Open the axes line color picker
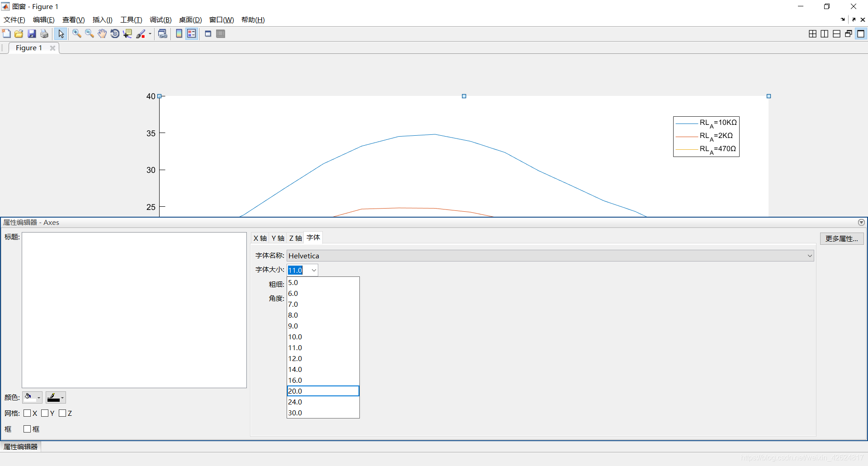This screenshot has width=868, height=466. [x=56, y=397]
